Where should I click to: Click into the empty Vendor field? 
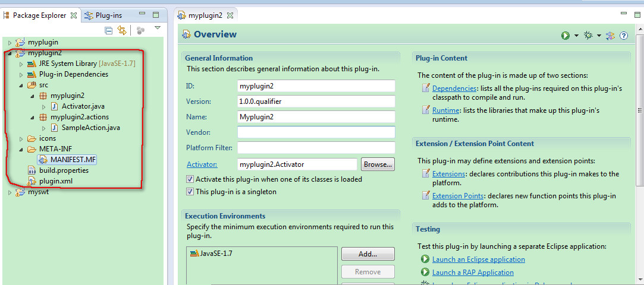coord(316,132)
